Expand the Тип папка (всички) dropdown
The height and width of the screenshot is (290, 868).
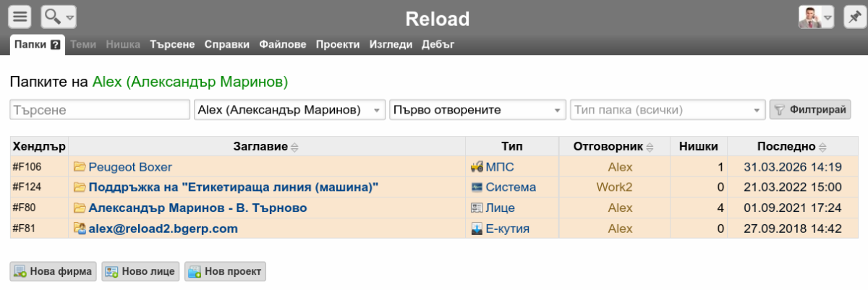pyautogui.click(x=668, y=110)
